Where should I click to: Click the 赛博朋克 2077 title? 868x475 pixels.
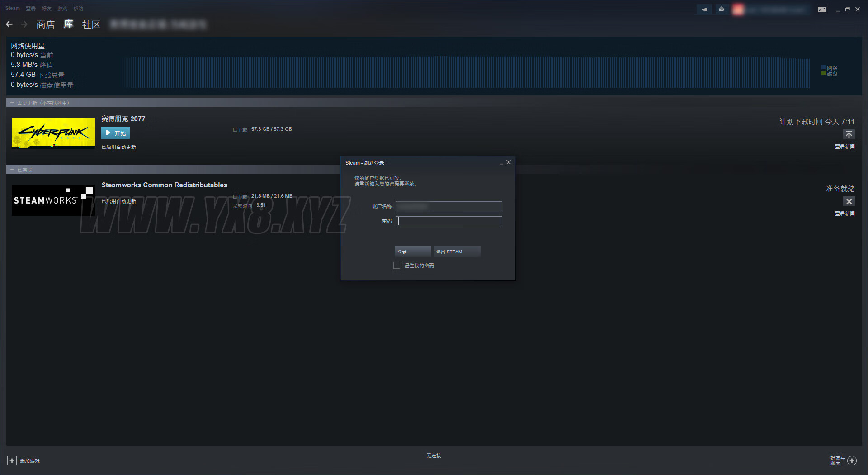click(123, 119)
